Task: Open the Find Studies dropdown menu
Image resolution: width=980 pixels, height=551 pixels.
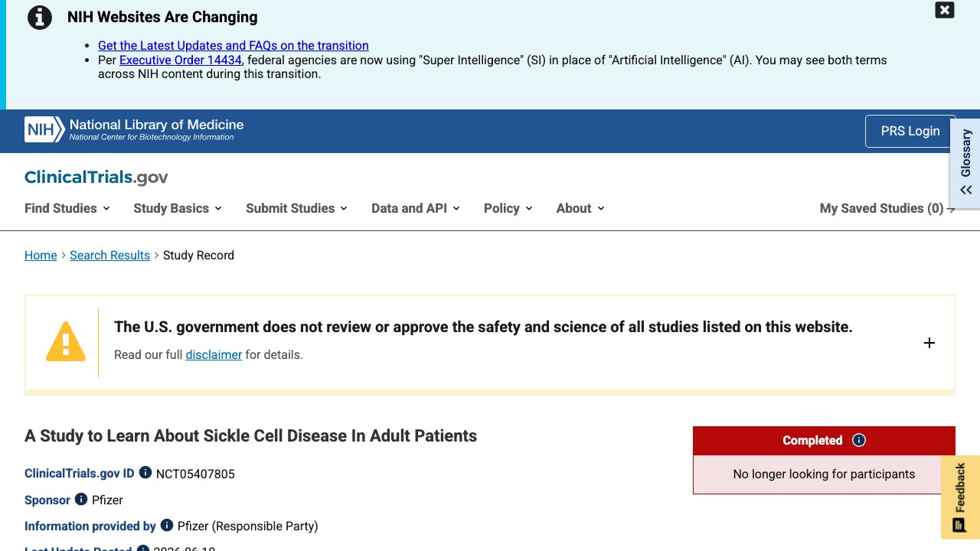Action: 67,208
